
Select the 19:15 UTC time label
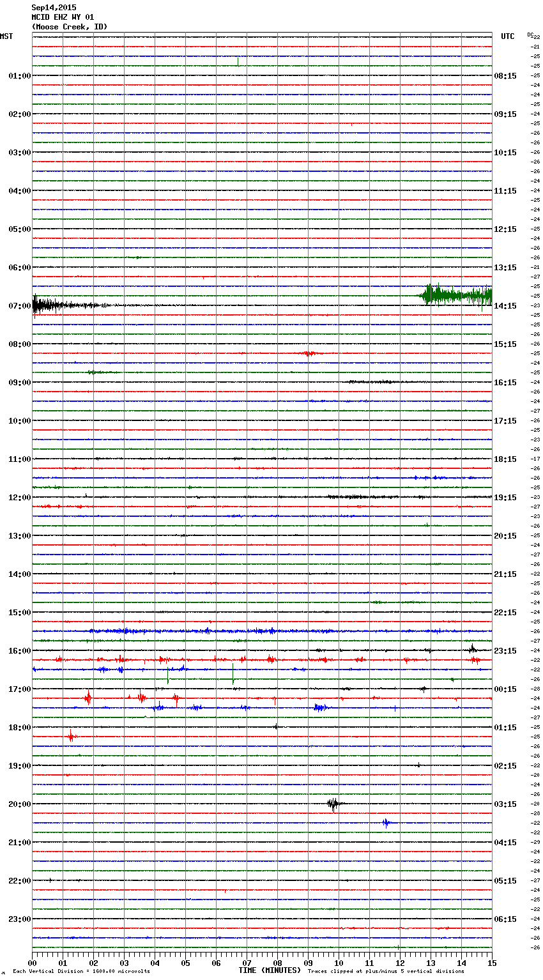point(505,498)
